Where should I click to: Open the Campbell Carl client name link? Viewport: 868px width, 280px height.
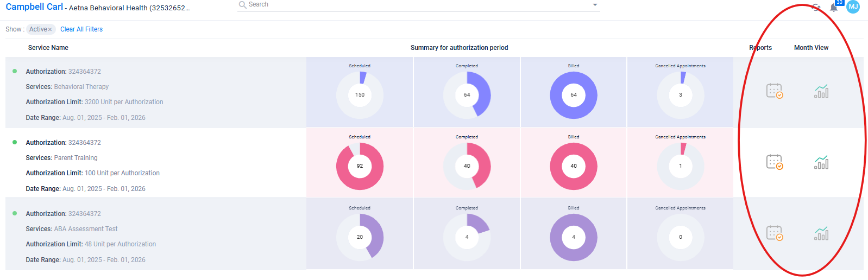(x=34, y=7)
